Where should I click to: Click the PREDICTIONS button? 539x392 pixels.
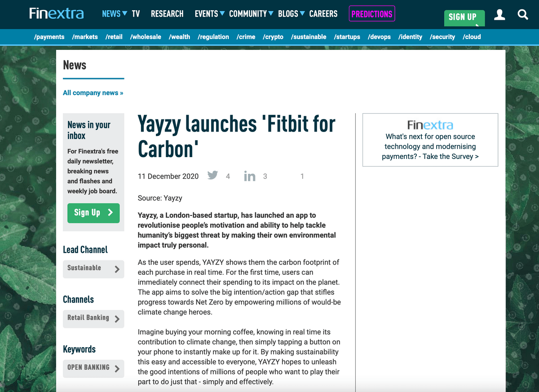pyautogui.click(x=372, y=14)
